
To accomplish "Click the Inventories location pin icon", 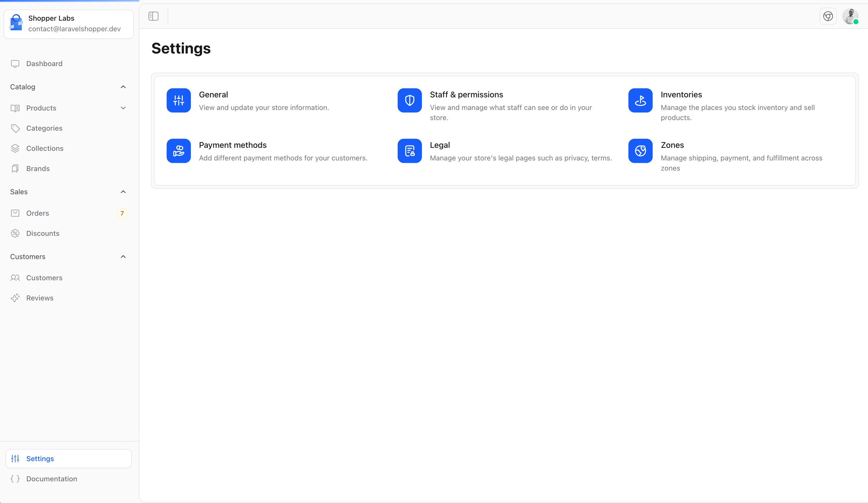I will [640, 100].
